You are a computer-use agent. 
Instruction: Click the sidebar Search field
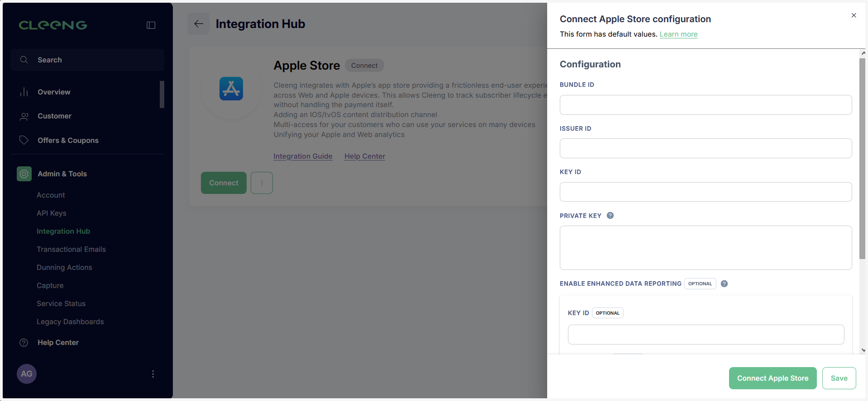click(87, 60)
